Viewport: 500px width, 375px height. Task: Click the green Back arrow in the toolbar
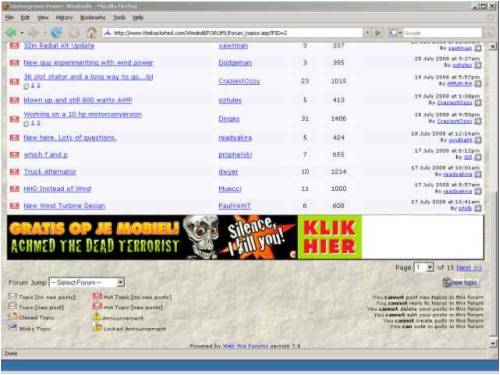pyautogui.click(x=11, y=33)
